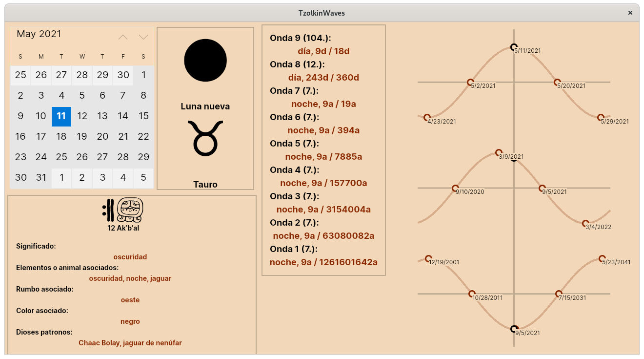Click the 9/5/2021 trough marker on bottom wave
The height and width of the screenshot is (359, 644).
coord(513,328)
